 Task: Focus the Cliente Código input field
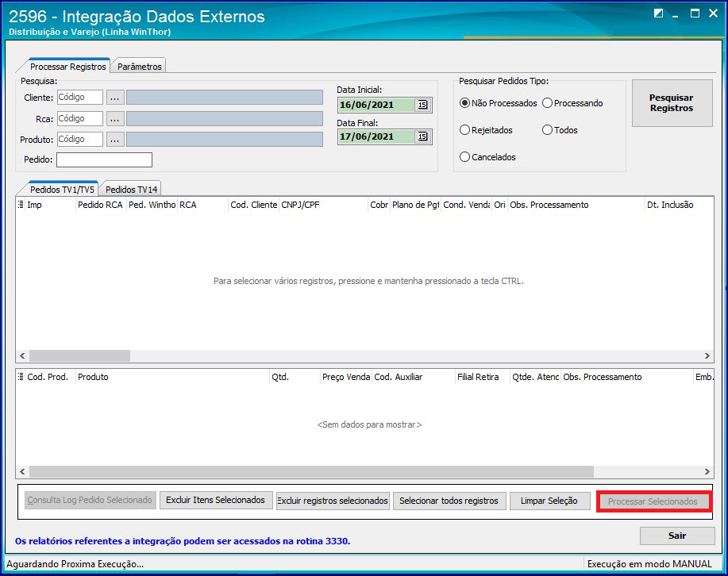tap(80, 98)
